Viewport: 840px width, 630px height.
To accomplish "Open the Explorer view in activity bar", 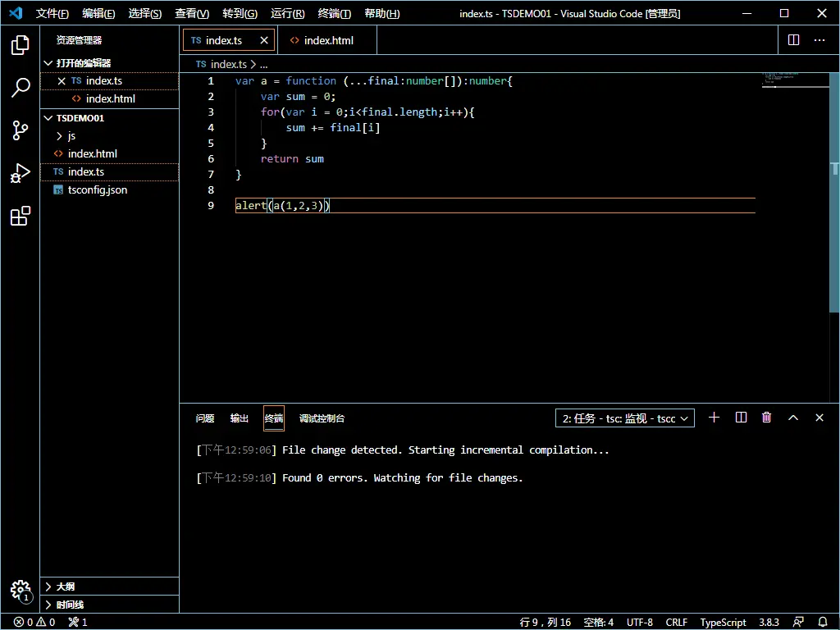I will click(x=20, y=45).
